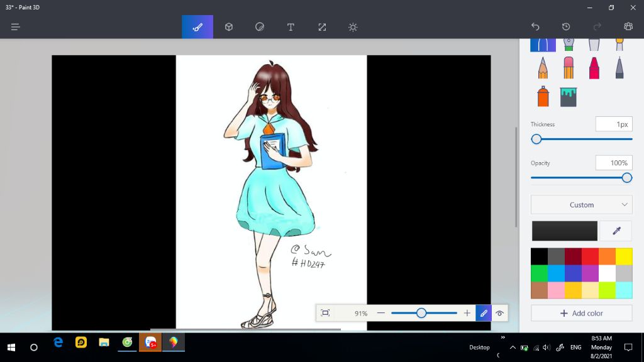Open File Explorer from the taskbar
The image size is (644, 362).
coord(104,343)
